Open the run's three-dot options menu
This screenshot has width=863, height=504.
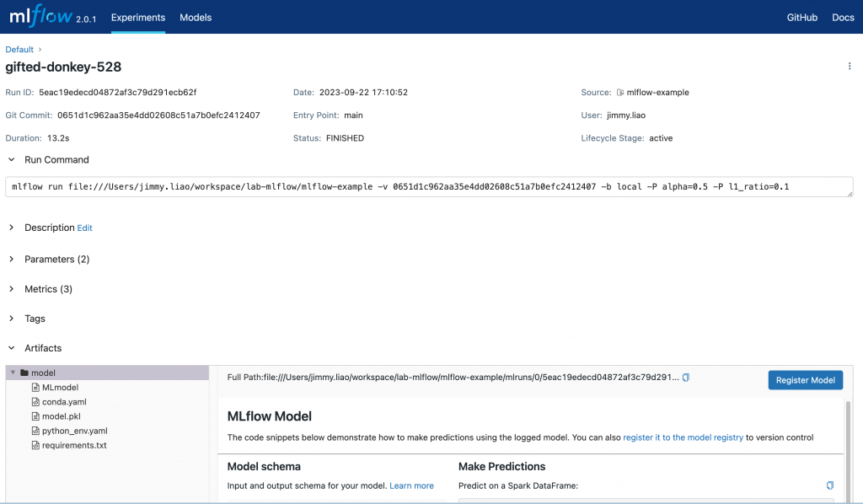[x=850, y=66]
